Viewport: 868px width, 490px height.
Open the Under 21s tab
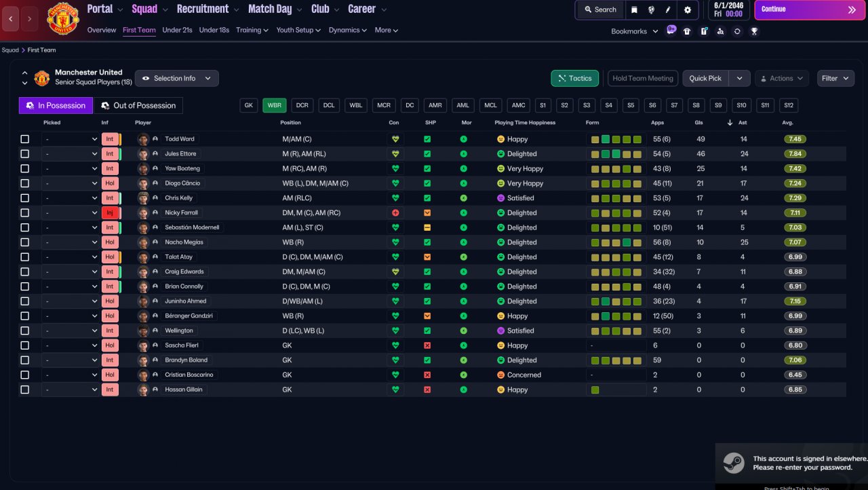coord(177,31)
